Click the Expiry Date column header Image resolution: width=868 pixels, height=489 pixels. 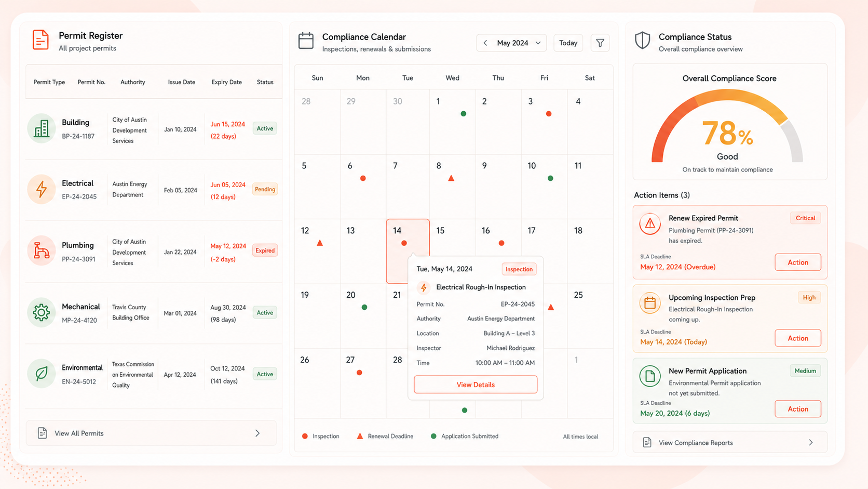pos(226,82)
